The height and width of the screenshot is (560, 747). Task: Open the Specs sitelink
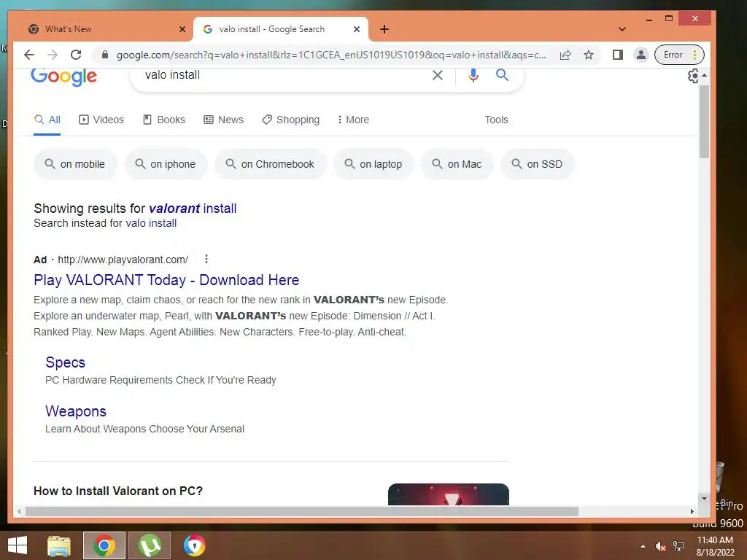pyautogui.click(x=65, y=362)
